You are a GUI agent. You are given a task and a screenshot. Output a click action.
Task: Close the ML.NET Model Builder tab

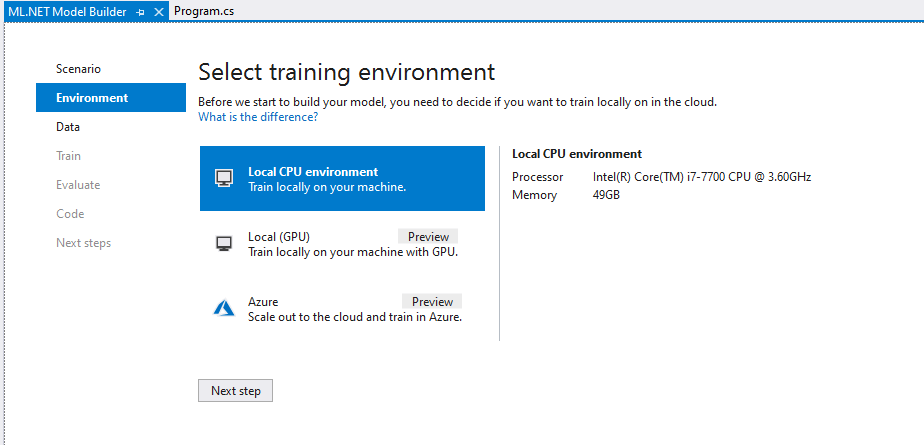pos(159,11)
